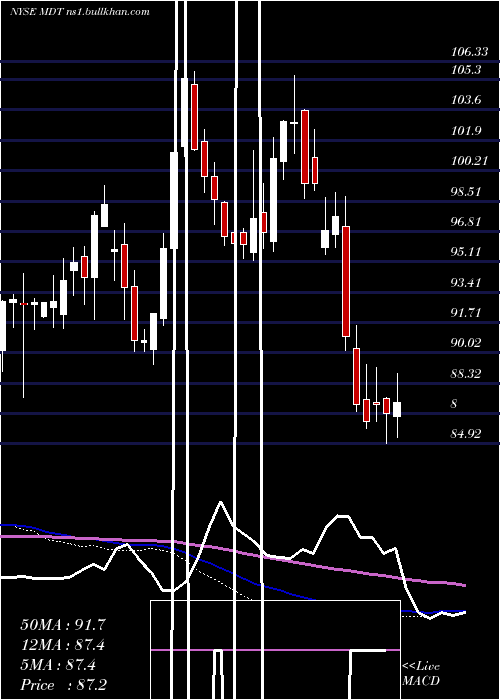Click the 100.21 price level label

[x=469, y=161]
